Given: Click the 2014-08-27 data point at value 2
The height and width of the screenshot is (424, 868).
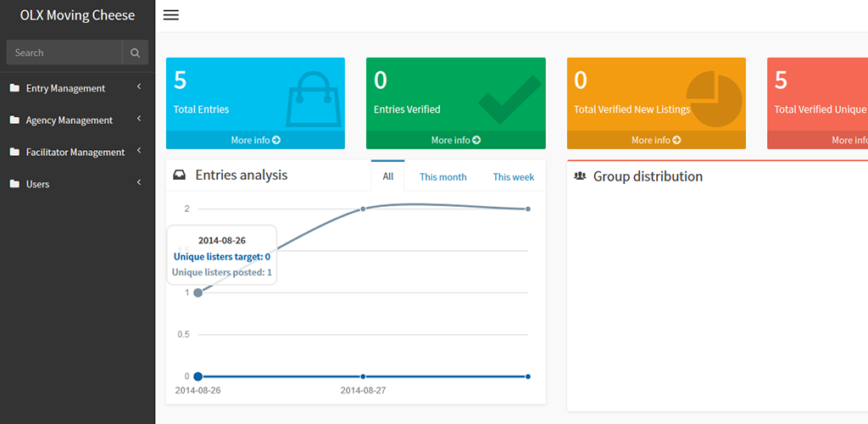Looking at the screenshot, I should point(363,209).
